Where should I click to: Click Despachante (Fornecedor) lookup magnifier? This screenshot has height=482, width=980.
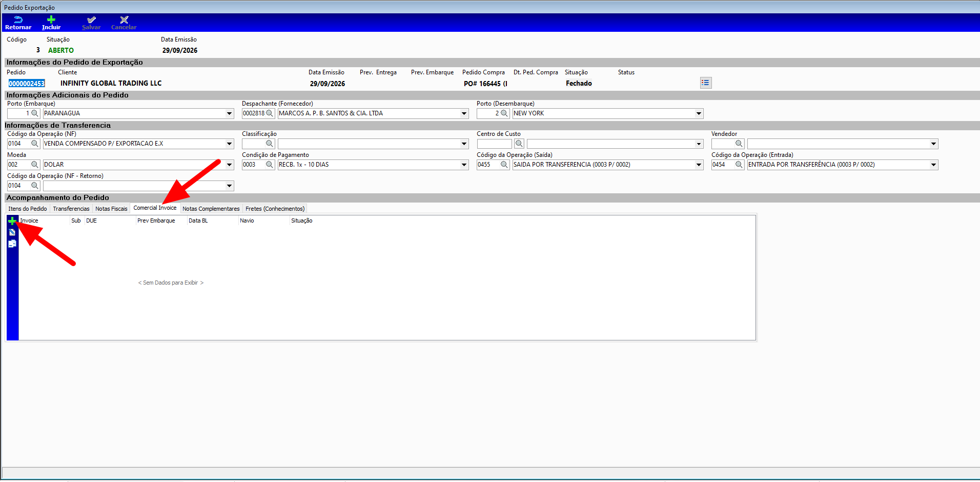[270, 113]
